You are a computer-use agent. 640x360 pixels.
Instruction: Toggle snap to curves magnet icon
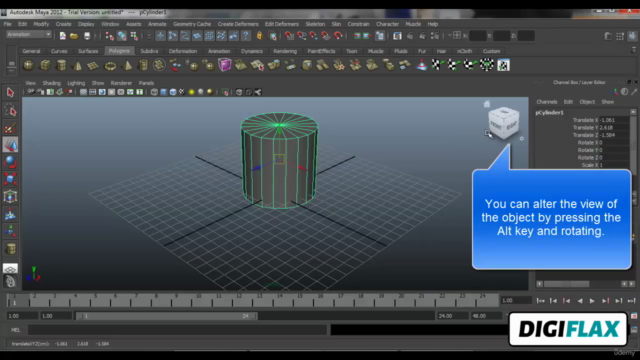[302, 36]
